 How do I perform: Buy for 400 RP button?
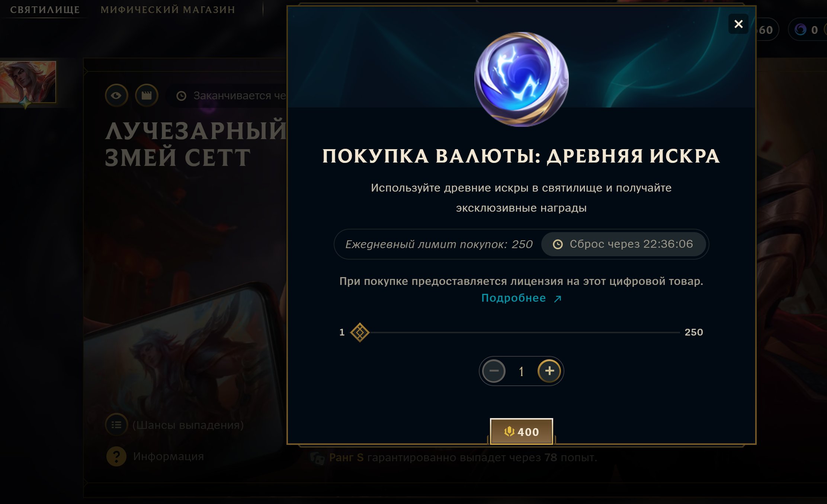(521, 431)
